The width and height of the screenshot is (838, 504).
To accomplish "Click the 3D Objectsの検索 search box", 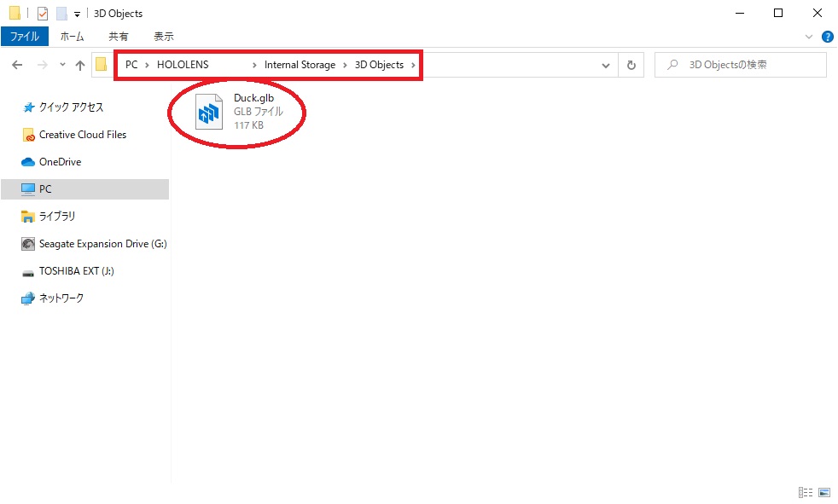I will [x=740, y=65].
